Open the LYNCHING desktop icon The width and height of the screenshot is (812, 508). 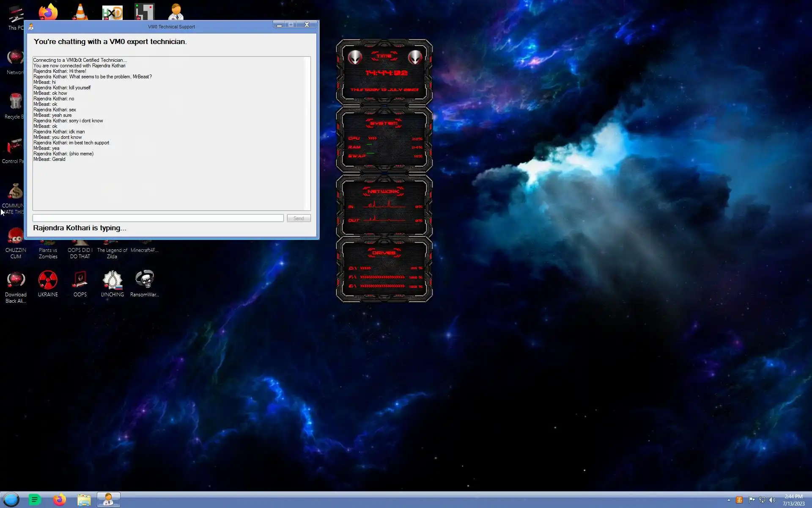tap(112, 281)
